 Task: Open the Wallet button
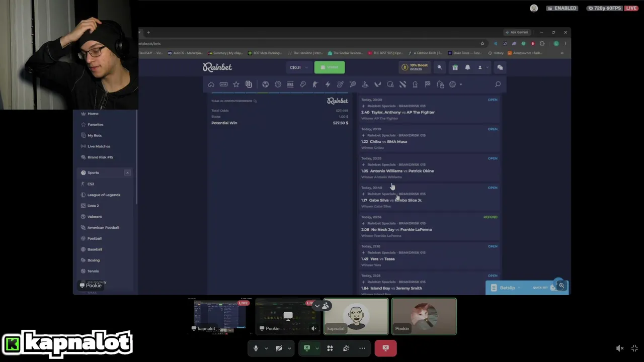point(330,67)
